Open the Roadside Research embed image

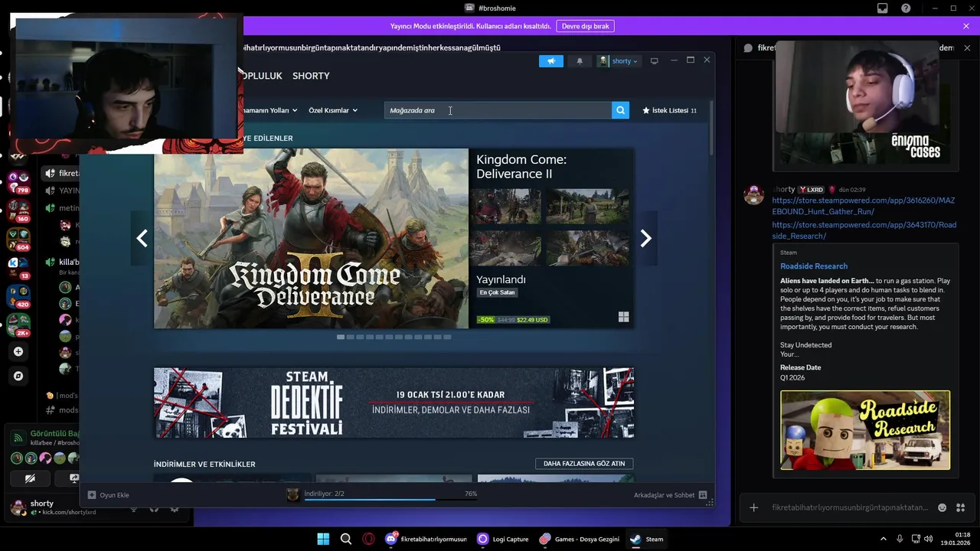point(865,430)
